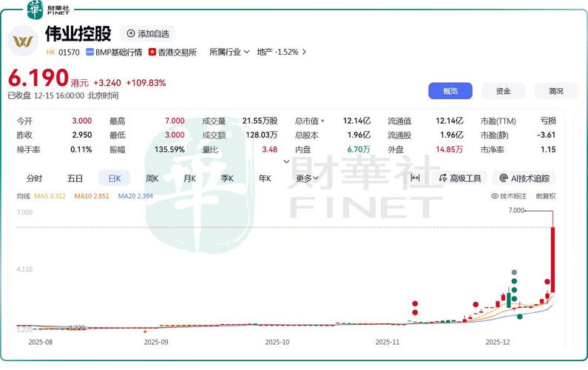Switch to the 概览 tab
Image resolution: width=588 pixels, height=370 pixels.
pos(450,91)
